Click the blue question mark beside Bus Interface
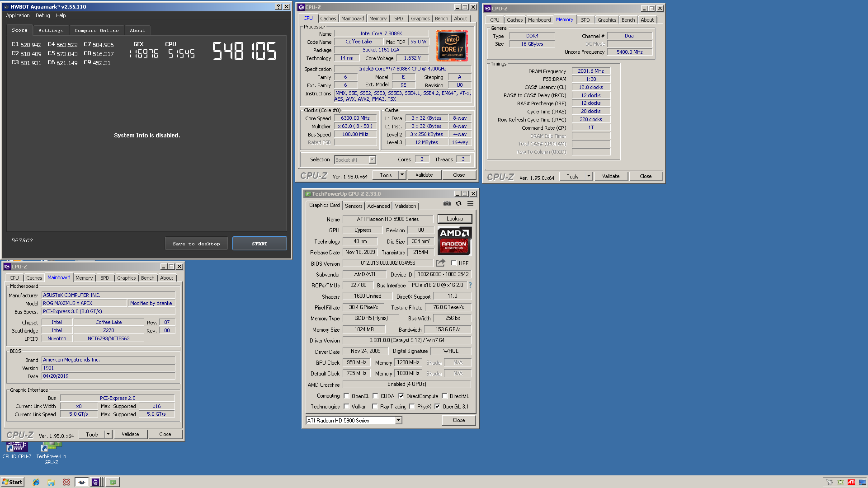Viewport: 868px width, 488px height. click(470, 285)
